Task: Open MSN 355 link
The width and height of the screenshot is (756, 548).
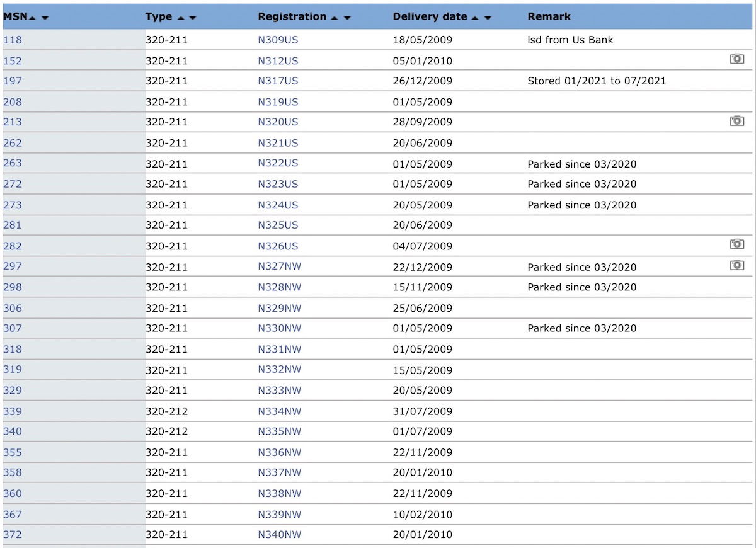Action: pyautogui.click(x=12, y=452)
